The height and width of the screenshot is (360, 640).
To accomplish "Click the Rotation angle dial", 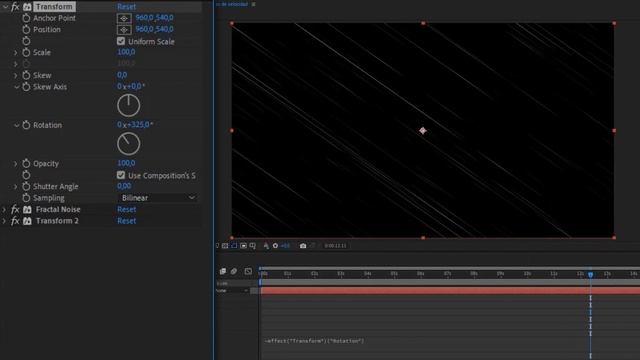I will coord(129,144).
